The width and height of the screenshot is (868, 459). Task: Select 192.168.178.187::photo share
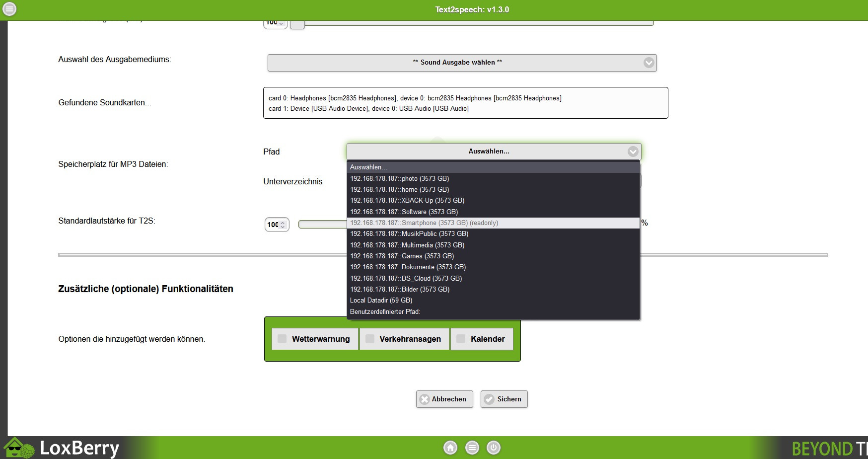coord(493,178)
